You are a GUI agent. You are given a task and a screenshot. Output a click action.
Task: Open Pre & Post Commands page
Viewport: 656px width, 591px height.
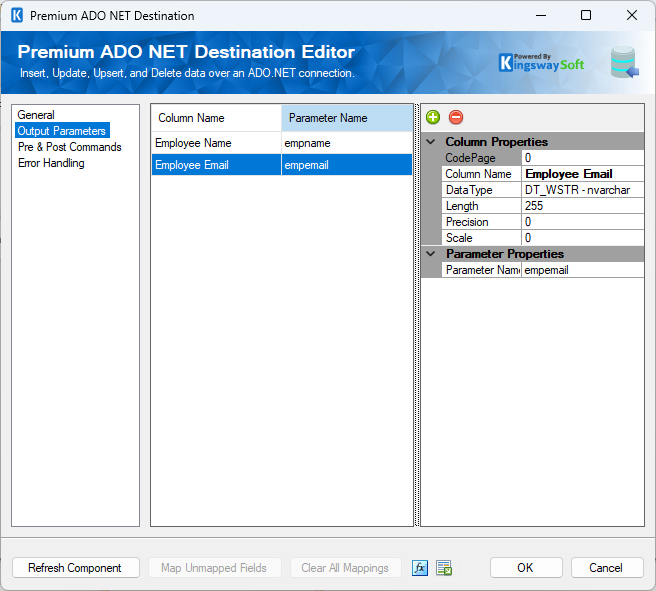[69, 147]
